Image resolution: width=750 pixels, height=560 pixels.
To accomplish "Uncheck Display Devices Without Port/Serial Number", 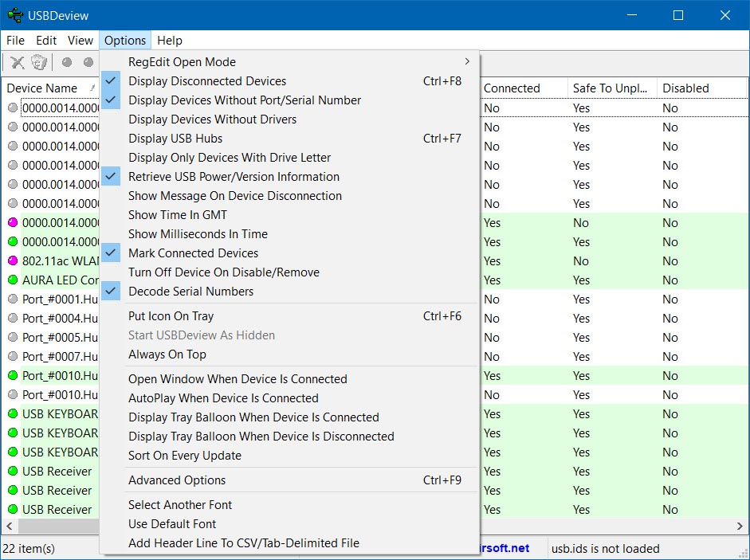I will (x=289, y=100).
